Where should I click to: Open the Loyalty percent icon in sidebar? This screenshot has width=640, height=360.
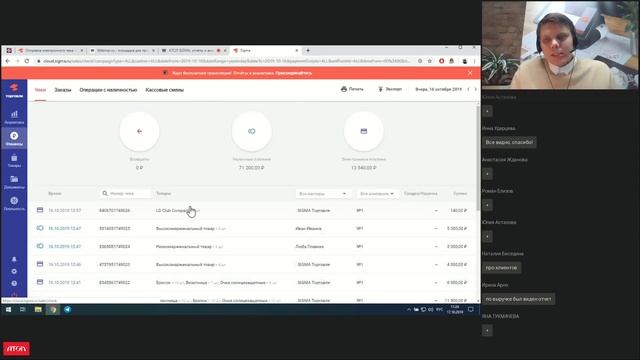tap(14, 203)
